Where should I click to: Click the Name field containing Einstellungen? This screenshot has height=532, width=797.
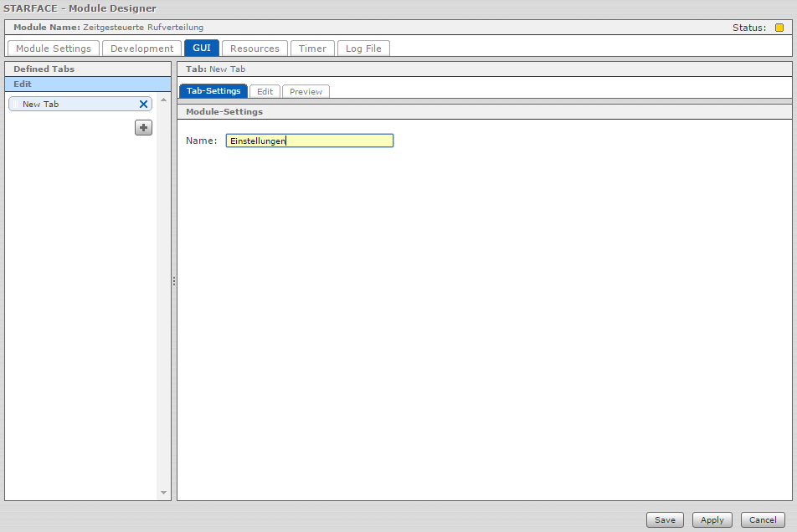click(x=309, y=141)
